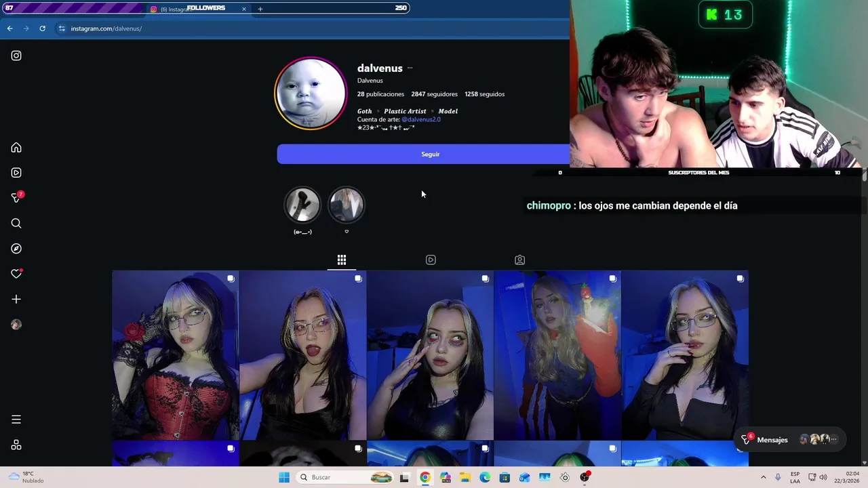
Task: View the dalvenus profile picture story
Action: 311,94
